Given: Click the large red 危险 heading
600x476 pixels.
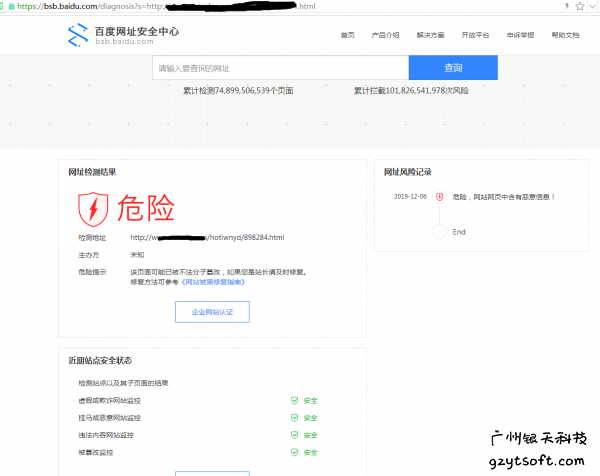Looking at the screenshot, I should point(146,208).
